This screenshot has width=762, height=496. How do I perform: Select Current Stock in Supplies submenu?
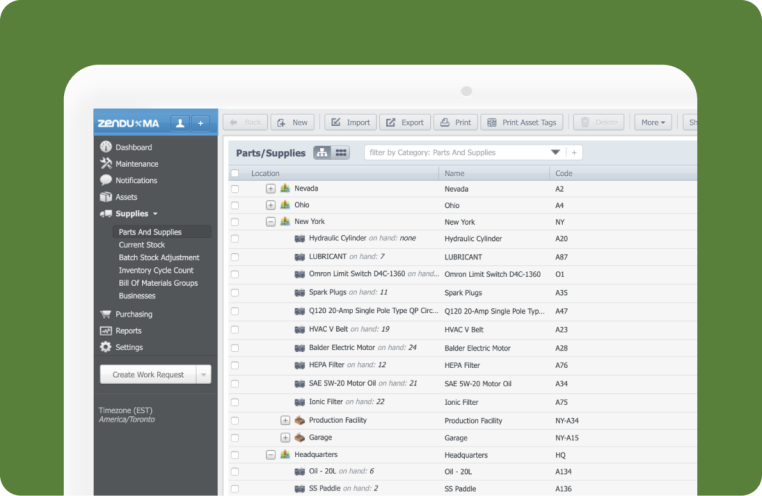tap(141, 245)
